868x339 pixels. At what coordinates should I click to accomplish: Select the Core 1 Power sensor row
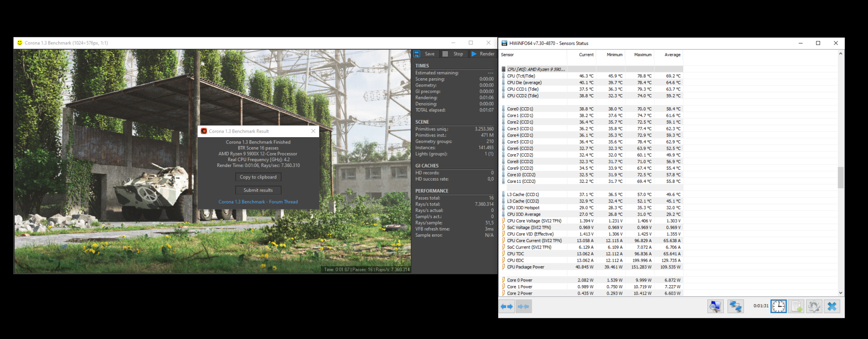click(591, 286)
